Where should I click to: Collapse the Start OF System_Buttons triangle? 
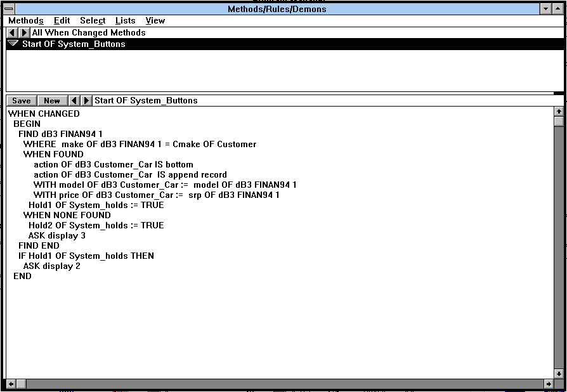(13, 43)
